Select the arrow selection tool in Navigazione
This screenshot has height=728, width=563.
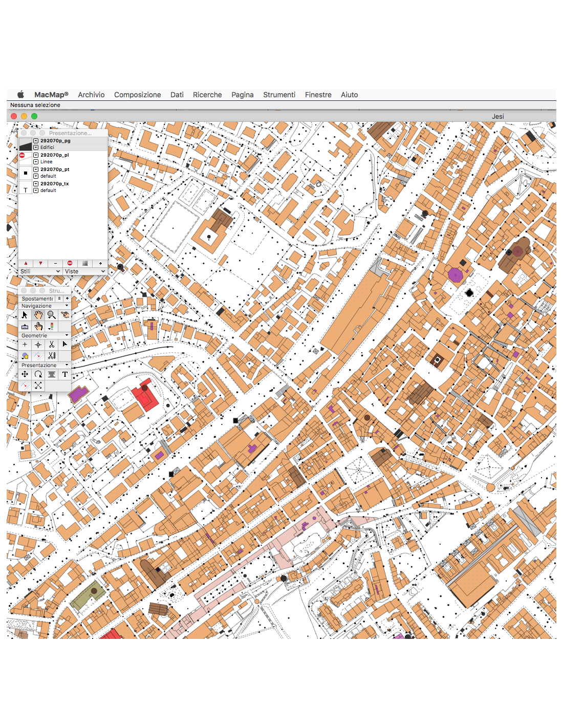25,315
